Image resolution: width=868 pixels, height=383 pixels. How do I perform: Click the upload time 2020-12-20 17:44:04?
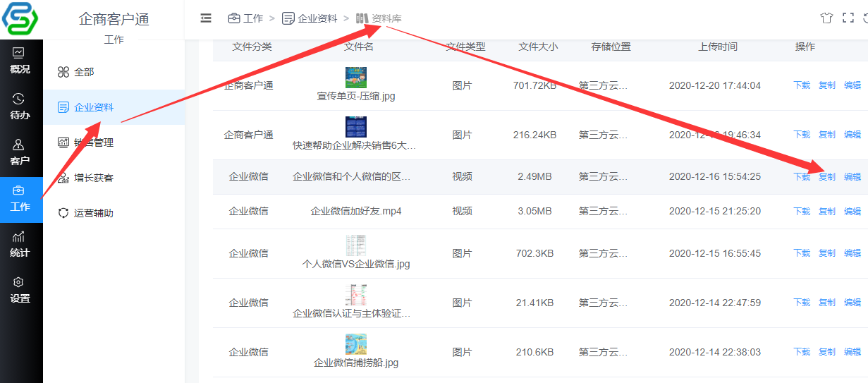coord(715,85)
